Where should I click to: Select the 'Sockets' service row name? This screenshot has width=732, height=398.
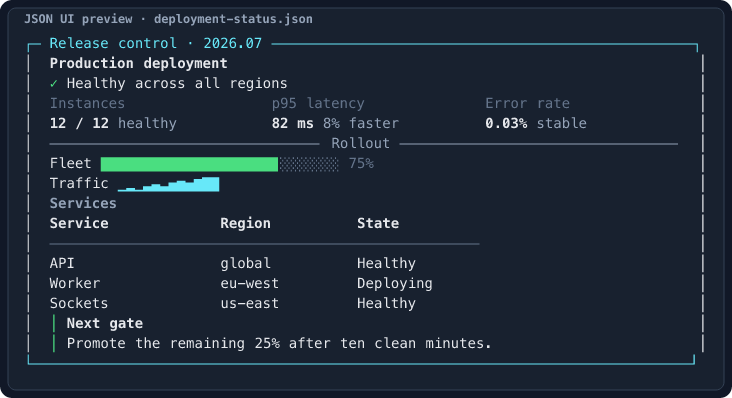click(79, 303)
